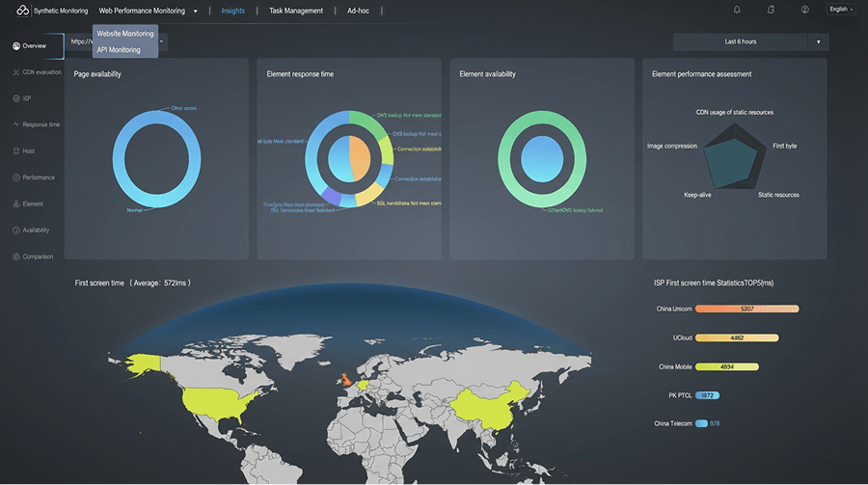868x485 pixels.
Task: Open the Response time sidebar link
Action: [x=41, y=124]
